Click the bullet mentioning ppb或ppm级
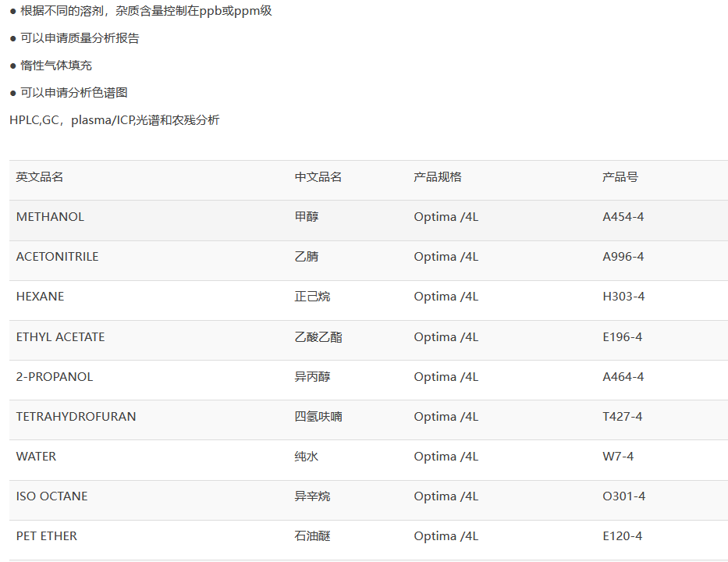Screen dimensions: 728x562 [x=146, y=11]
